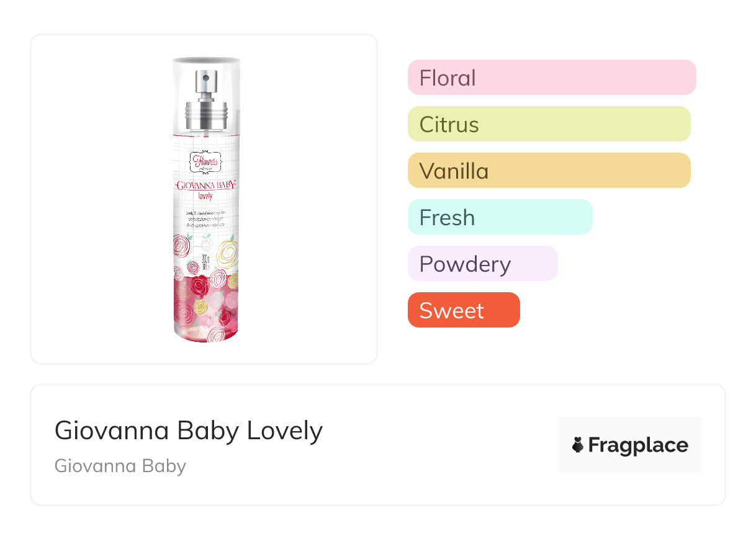Click the yellow rose drawing on the bottle
The width and height of the screenshot is (756, 536).
pos(228,252)
